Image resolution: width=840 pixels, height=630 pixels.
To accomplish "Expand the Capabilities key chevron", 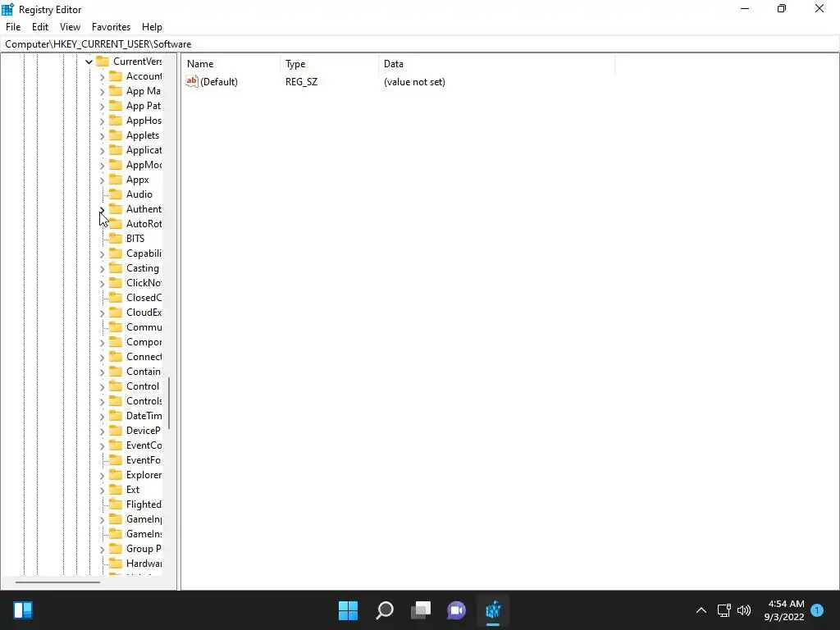I will pos(103,254).
